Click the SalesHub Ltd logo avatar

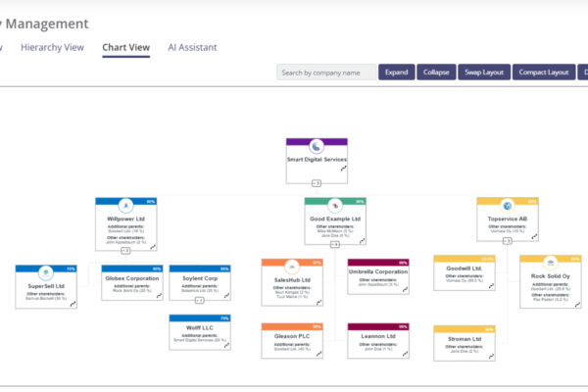[x=292, y=267]
